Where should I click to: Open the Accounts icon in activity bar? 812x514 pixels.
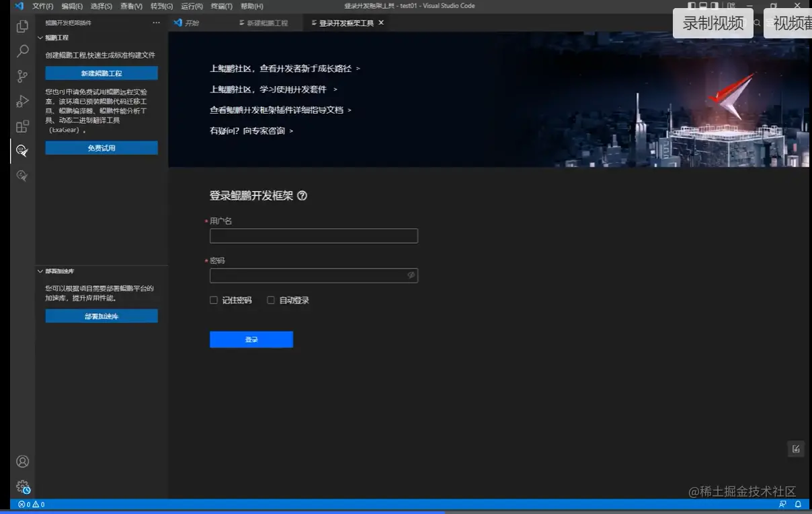coord(22,462)
